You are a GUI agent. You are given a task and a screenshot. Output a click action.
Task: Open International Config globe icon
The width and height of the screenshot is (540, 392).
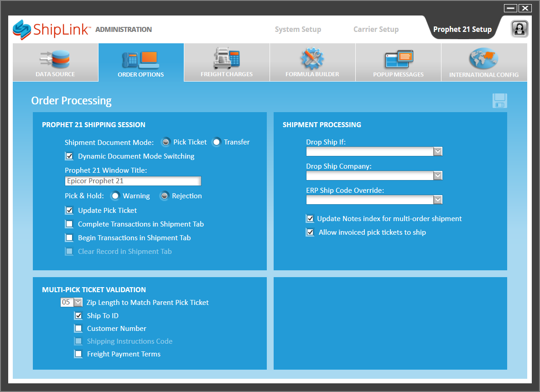pyautogui.click(x=483, y=58)
